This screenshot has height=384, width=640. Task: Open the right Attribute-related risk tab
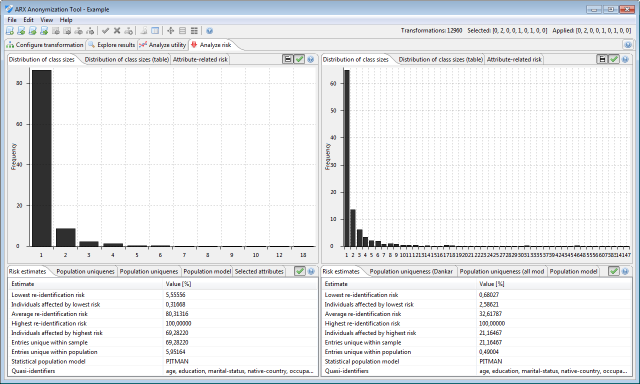(514, 59)
